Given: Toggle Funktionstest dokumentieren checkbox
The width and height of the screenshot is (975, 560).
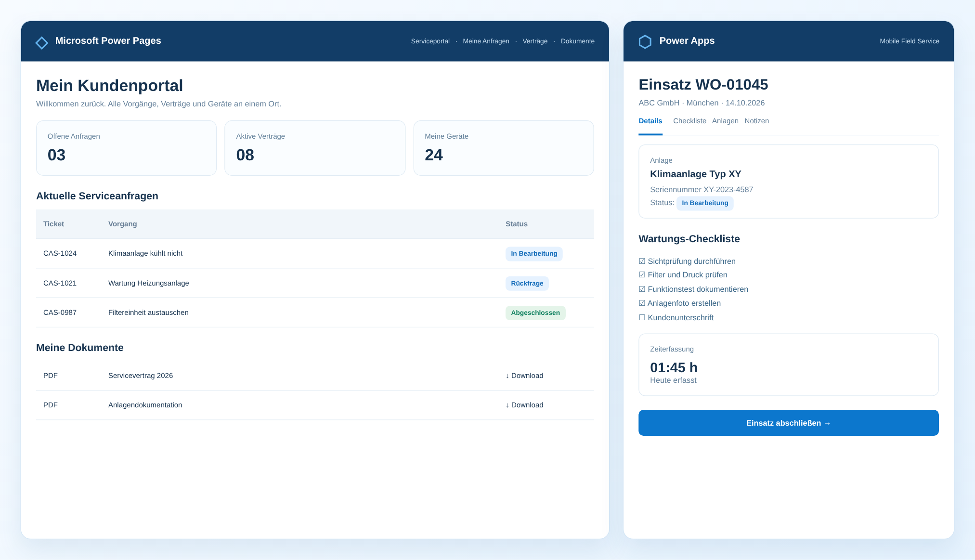Looking at the screenshot, I should 642,289.
